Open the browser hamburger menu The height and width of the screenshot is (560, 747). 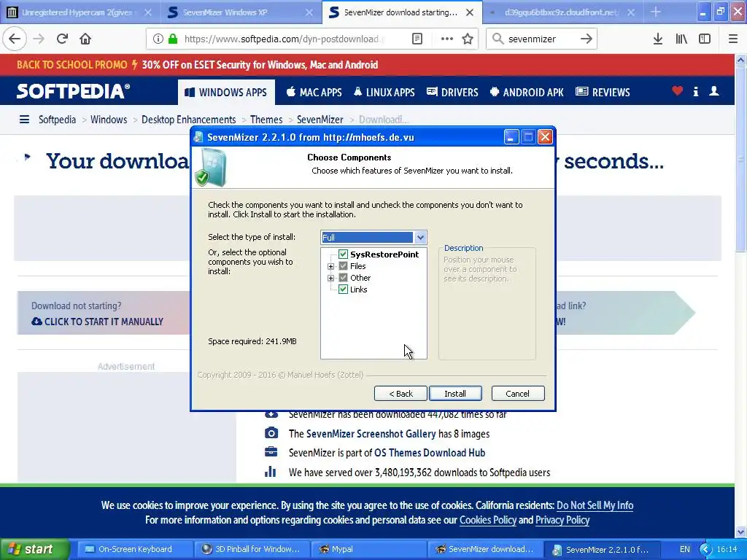click(733, 39)
